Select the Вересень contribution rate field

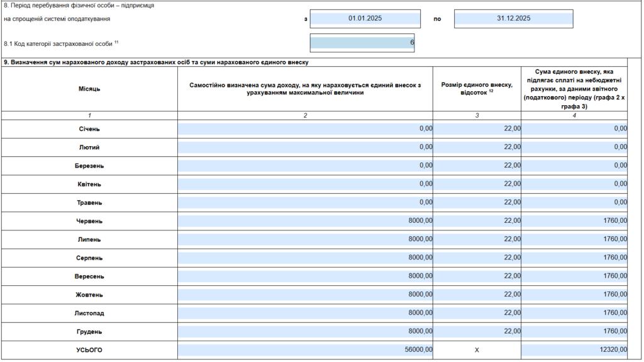pos(477,276)
